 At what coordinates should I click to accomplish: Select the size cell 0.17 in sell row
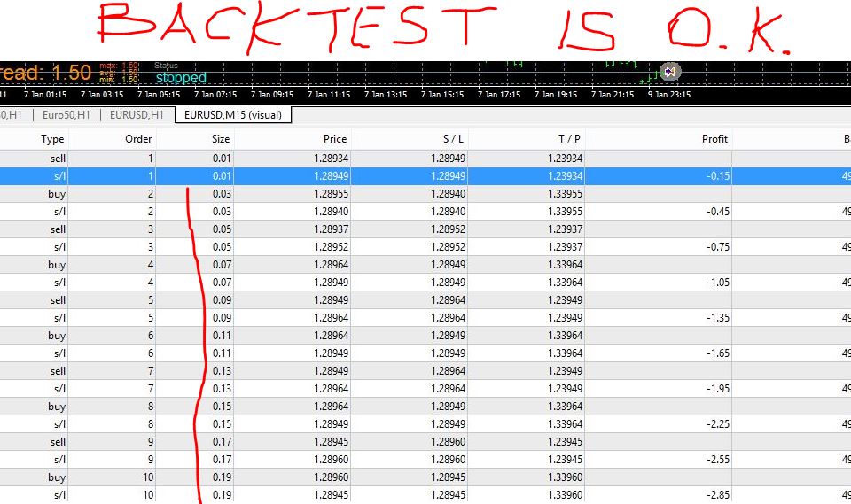click(x=222, y=442)
